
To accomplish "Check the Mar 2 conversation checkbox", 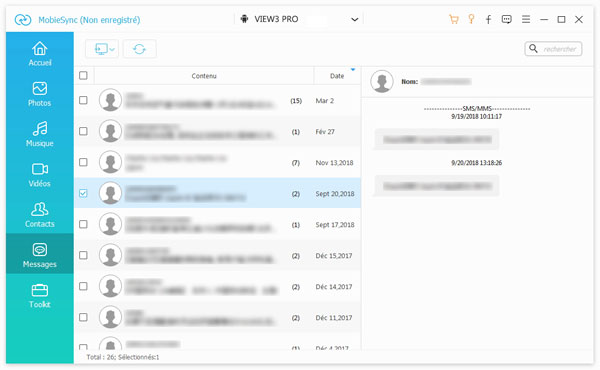I will [x=83, y=100].
